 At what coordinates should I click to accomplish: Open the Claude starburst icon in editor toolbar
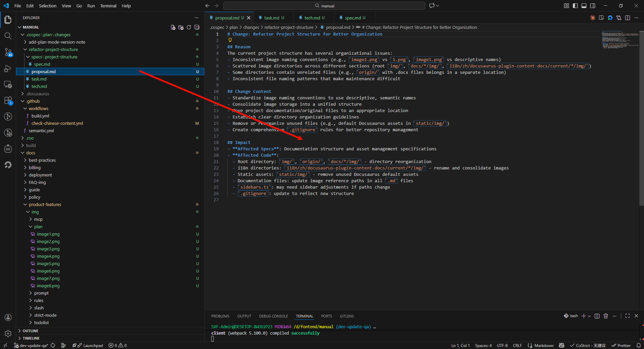(593, 18)
